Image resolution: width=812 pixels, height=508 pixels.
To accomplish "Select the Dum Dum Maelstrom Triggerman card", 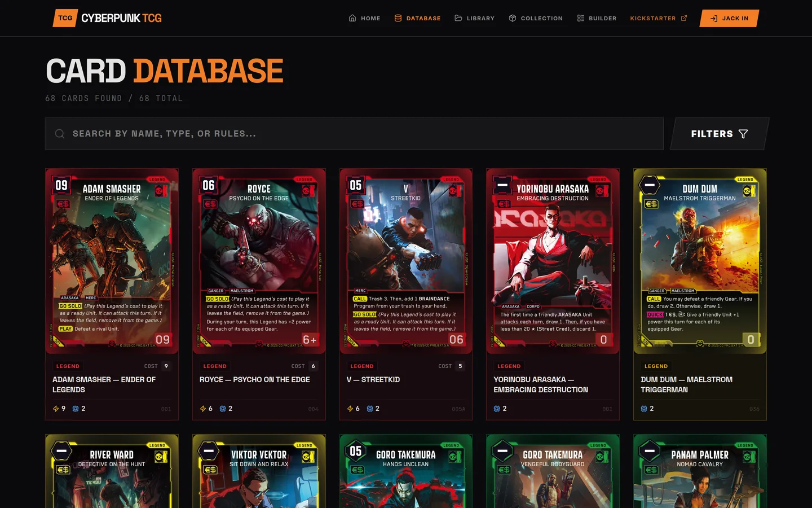I will 700,294.
